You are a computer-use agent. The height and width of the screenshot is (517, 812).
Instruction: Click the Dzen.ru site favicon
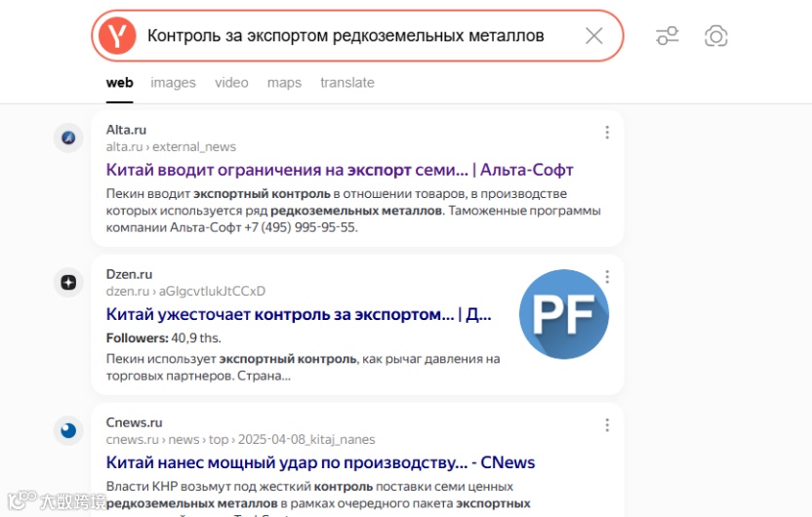pos(68,282)
